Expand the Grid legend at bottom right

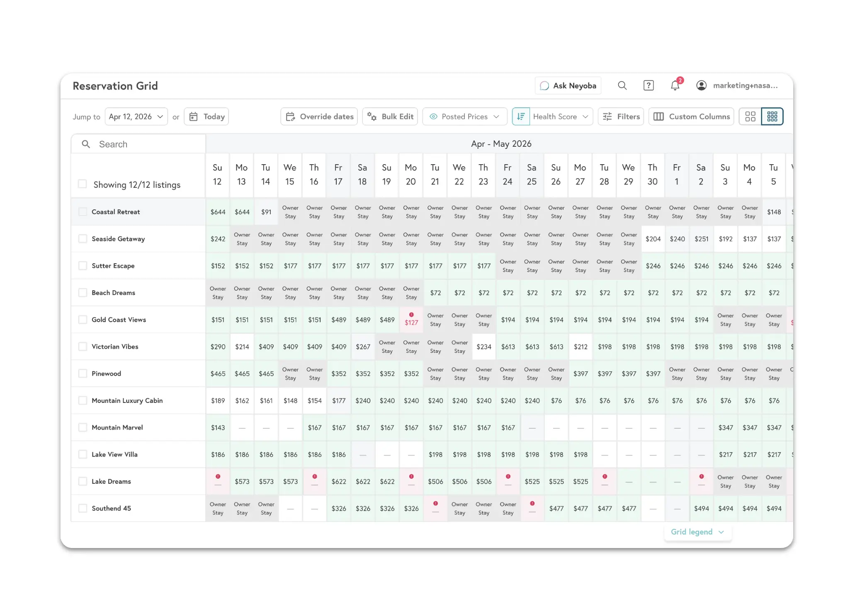[697, 532]
